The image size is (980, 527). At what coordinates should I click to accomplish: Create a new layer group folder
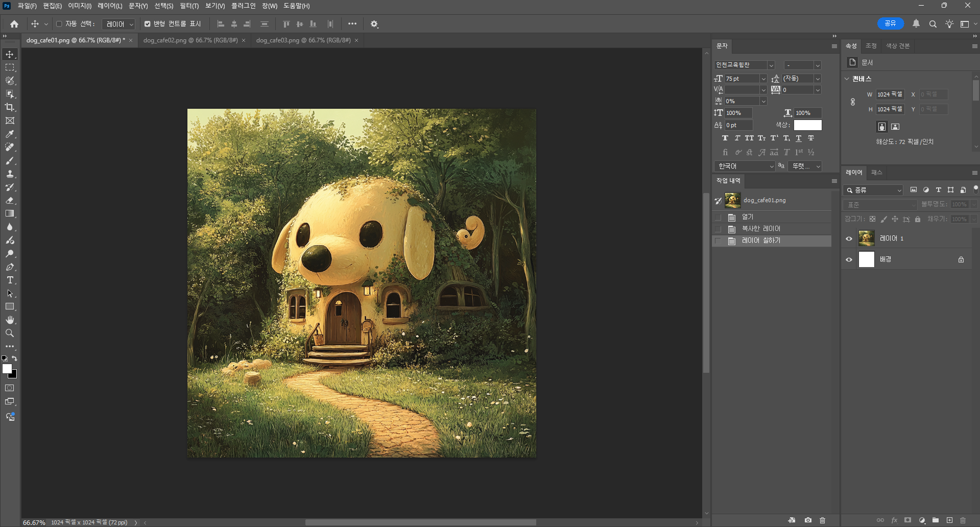936,520
